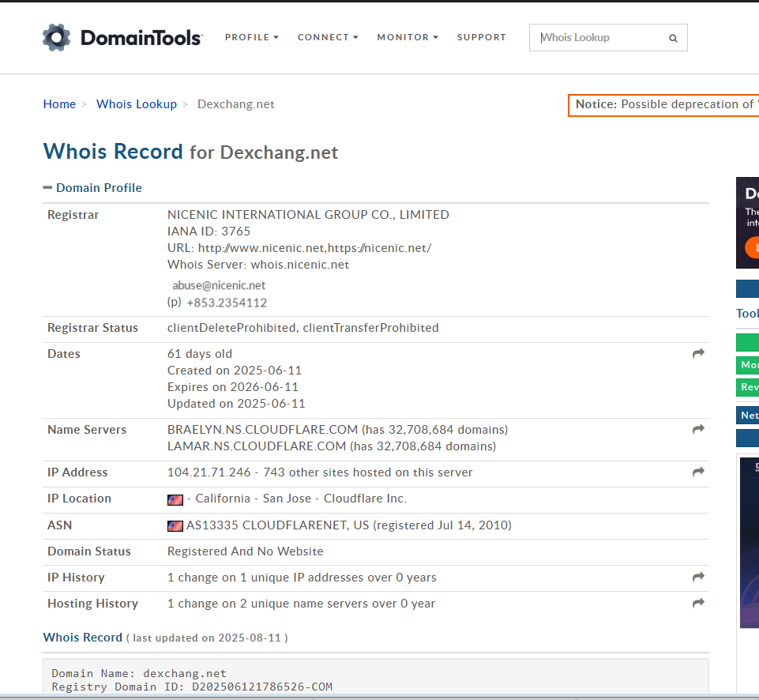The width and height of the screenshot is (759, 700).
Task: Click AS13335 CLOUDFLARENET ASN text
Action: click(277, 525)
